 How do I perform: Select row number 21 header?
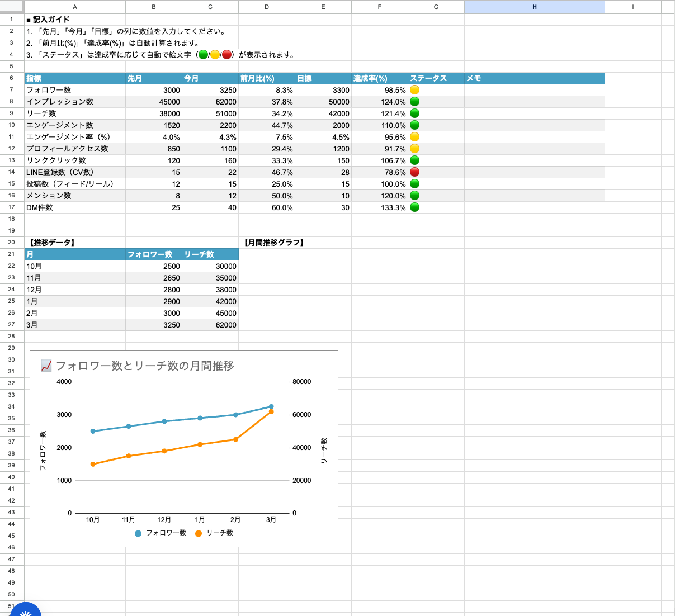pos(11,254)
